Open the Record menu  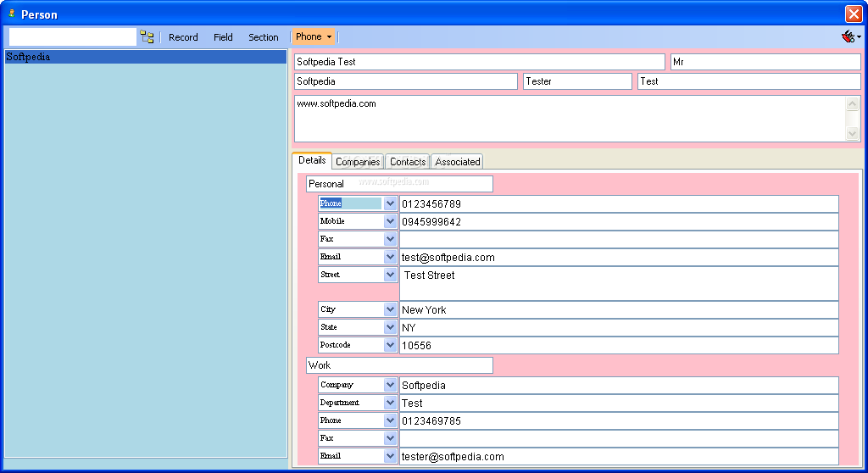(x=183, y=37)
